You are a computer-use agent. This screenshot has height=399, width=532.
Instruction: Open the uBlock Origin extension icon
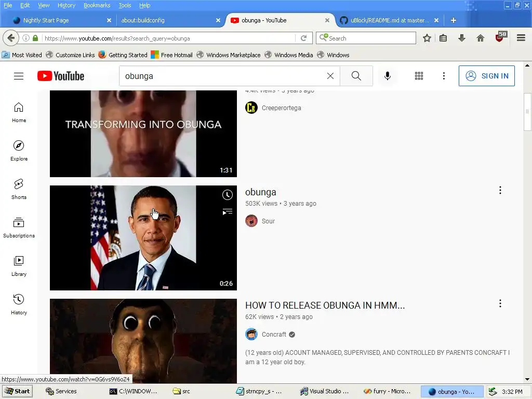[x=501, y=37]
